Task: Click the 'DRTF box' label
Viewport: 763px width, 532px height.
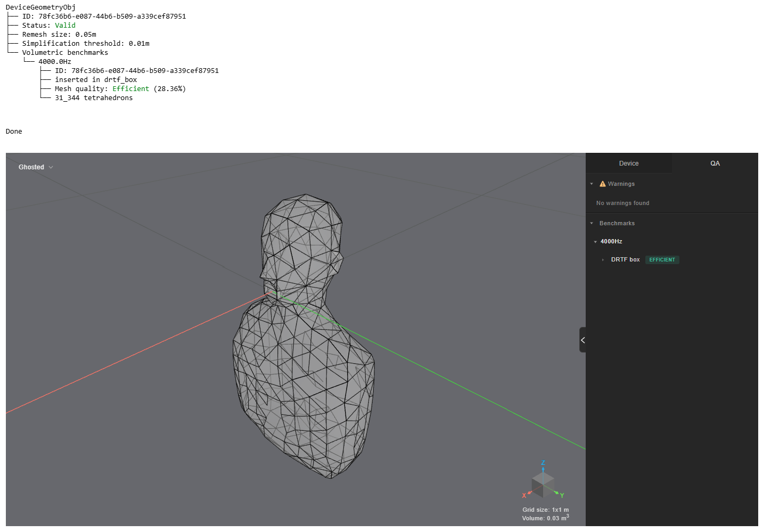Action: (x=625, y=260)
